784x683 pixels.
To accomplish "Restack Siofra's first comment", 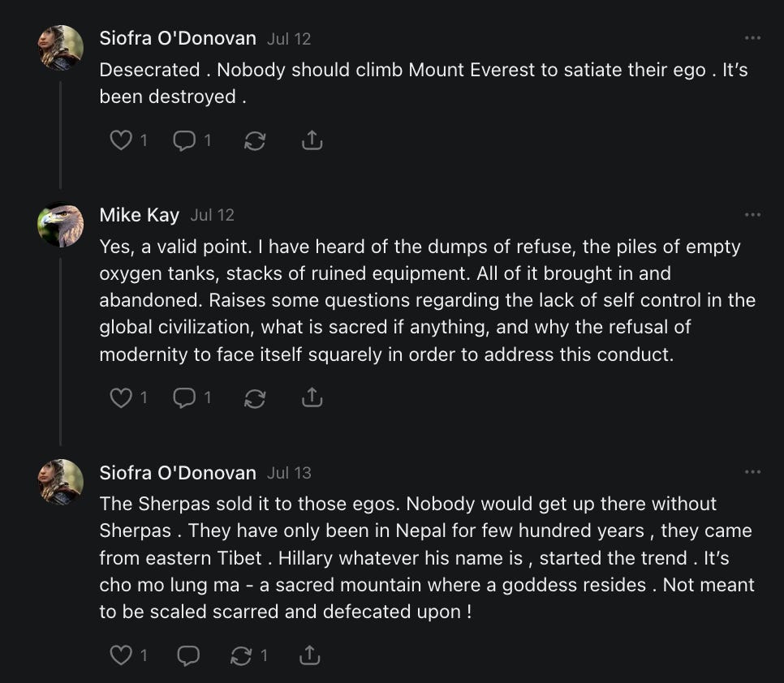I will (255, 140).
